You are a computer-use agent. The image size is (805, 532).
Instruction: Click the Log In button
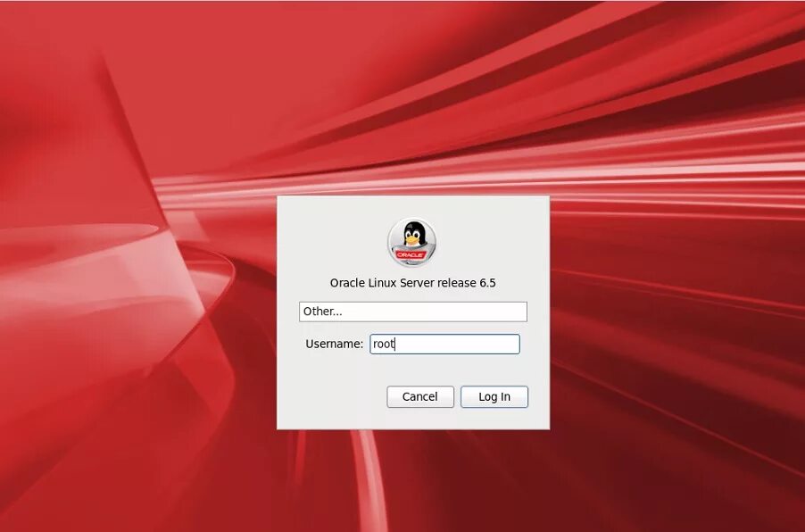(494, 397)
